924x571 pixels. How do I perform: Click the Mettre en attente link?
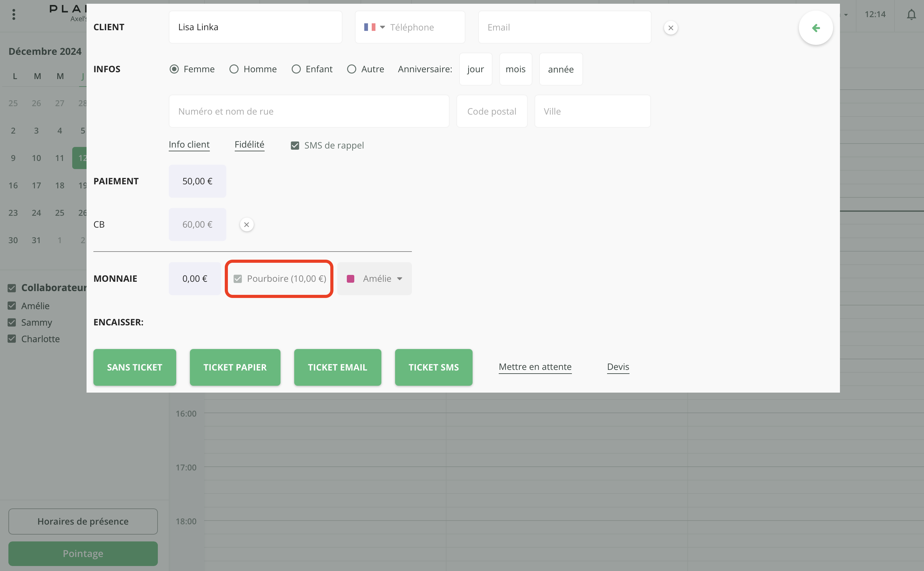tap(535, 367)
